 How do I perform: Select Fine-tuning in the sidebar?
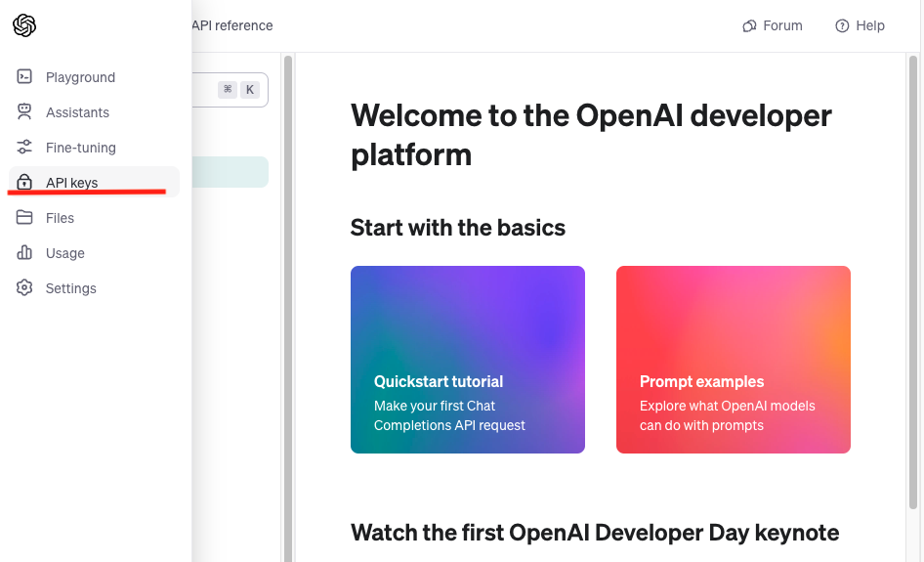coord(95,148)
